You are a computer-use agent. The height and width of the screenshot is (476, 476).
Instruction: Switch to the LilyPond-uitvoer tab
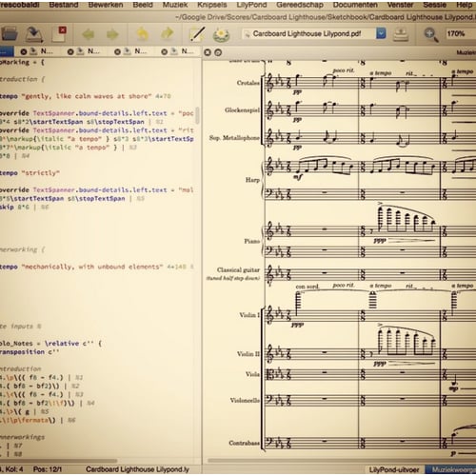click(393, 469)
